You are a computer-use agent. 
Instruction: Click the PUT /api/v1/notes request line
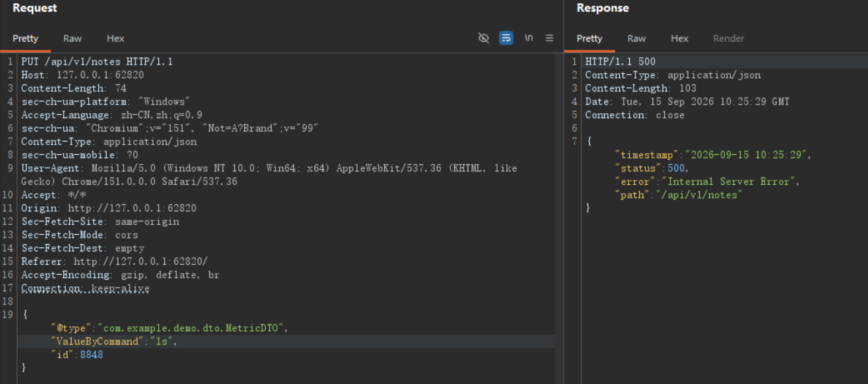click(97, 62)
